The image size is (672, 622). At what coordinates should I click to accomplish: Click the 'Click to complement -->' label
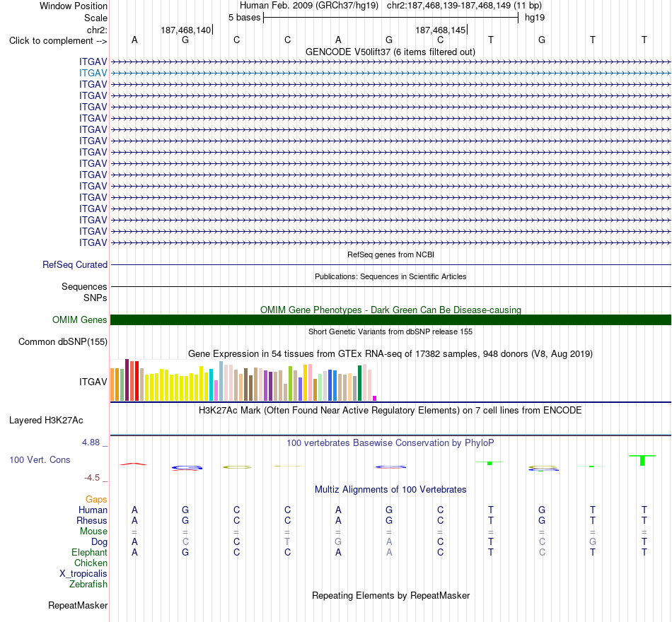58,41
